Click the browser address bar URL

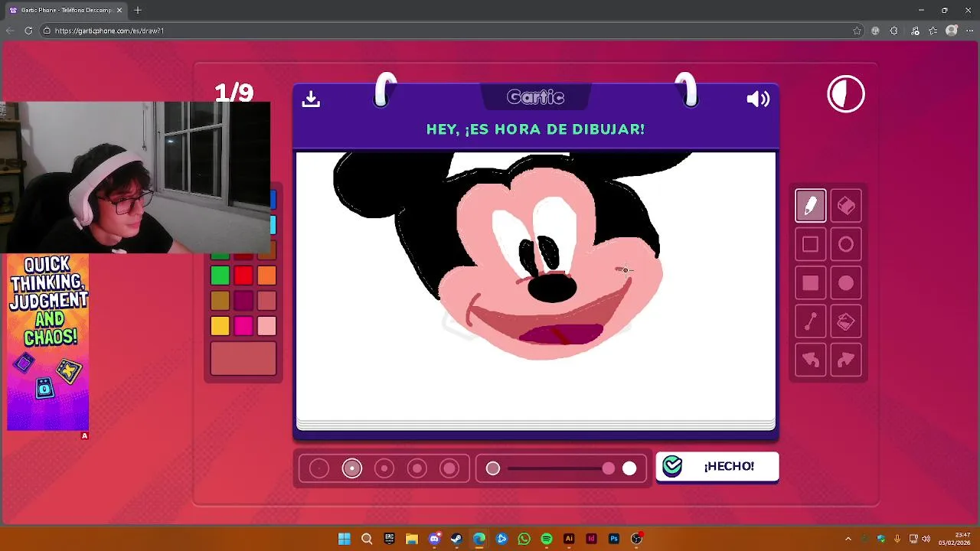point(109,31)
